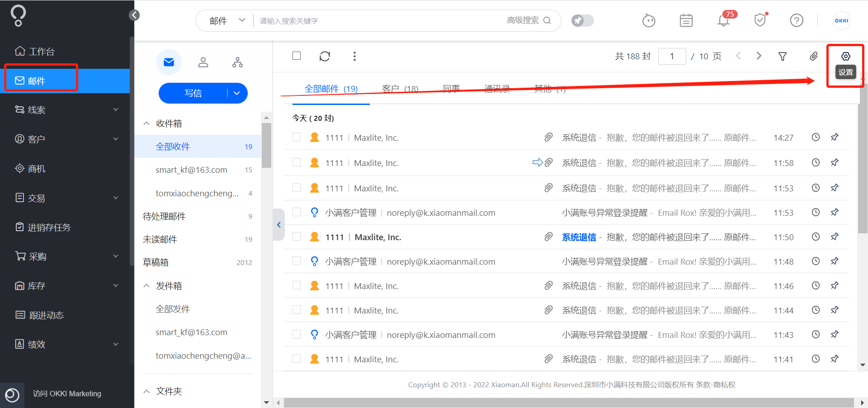Visit OKKI Marketing link
Viewport: 868px width, 408px height.
coord(67,394)
